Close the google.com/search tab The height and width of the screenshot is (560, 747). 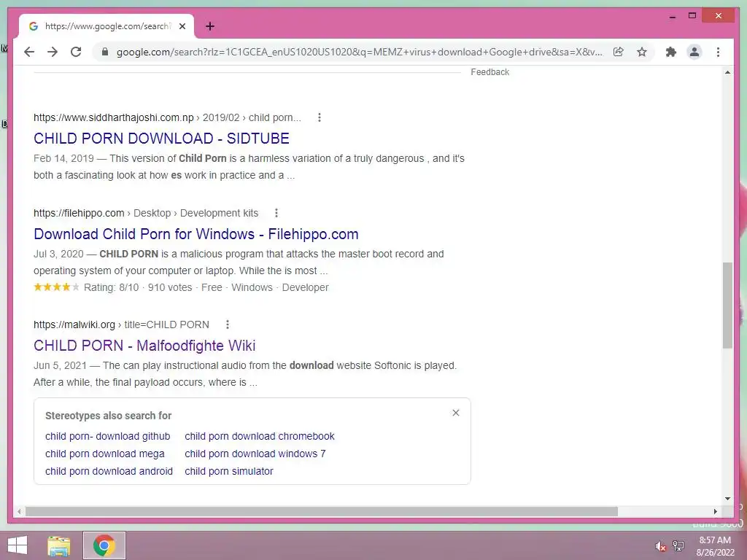point(182,26)
